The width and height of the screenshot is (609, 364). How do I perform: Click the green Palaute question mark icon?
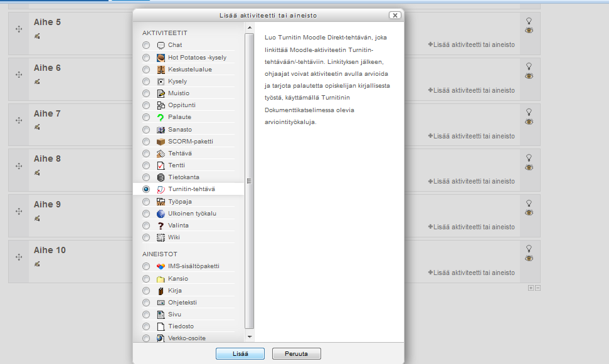[161, 118]
